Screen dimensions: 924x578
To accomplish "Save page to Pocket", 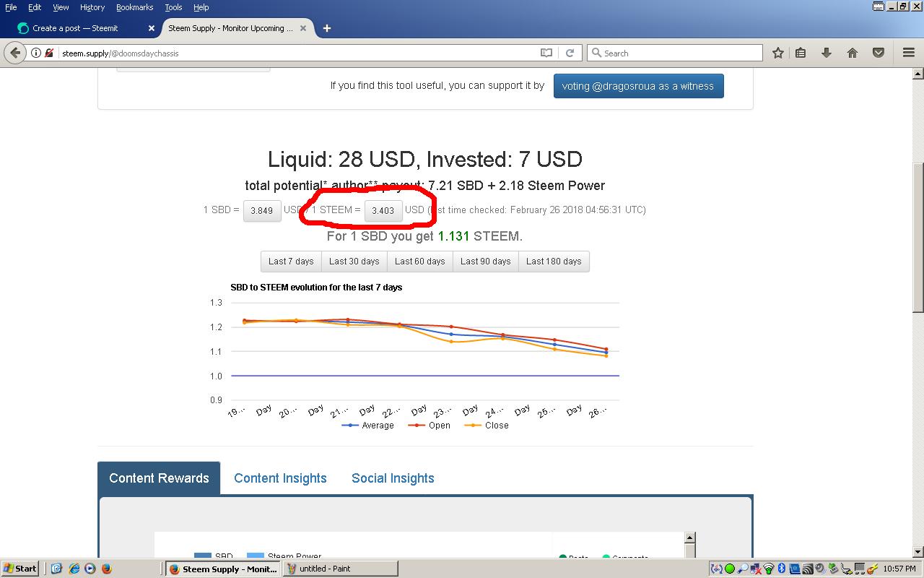I will point(879,53).
